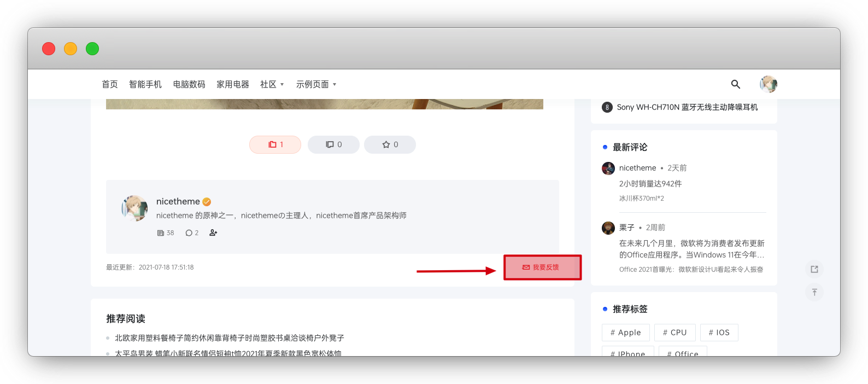Open Office 2021首曝光 article link
The width and height of the screenshot is (868, 384).
click(691, 270)
